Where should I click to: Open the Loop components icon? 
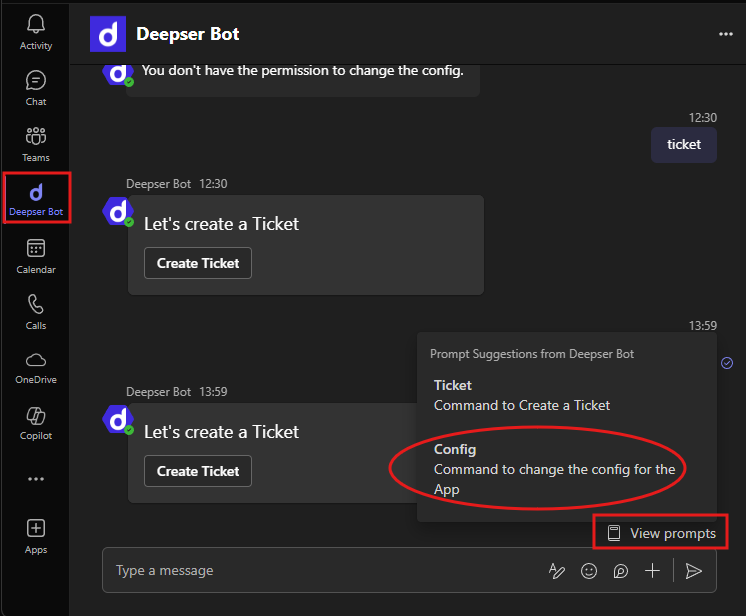point(620,570)
